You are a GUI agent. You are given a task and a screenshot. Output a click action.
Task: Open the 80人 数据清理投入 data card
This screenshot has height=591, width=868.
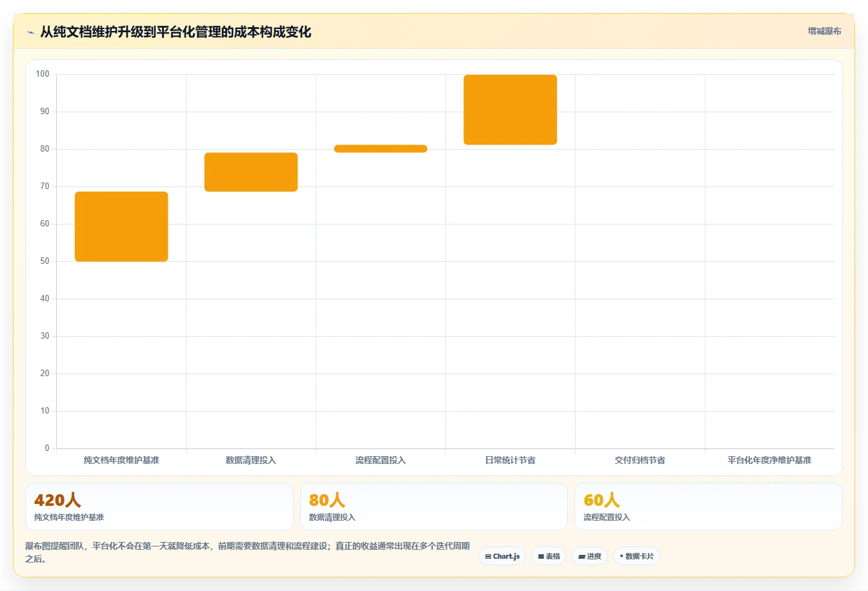[434, 506]
